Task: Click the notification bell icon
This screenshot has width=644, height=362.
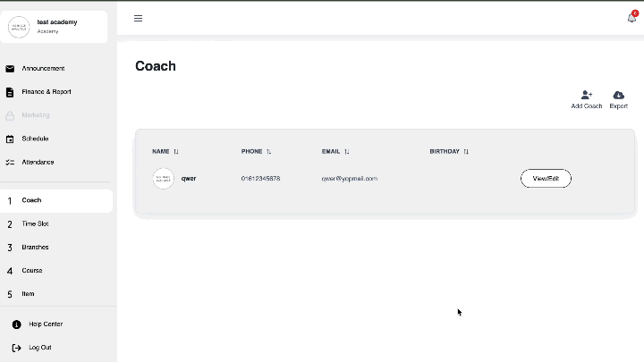Action: [631, 18]
